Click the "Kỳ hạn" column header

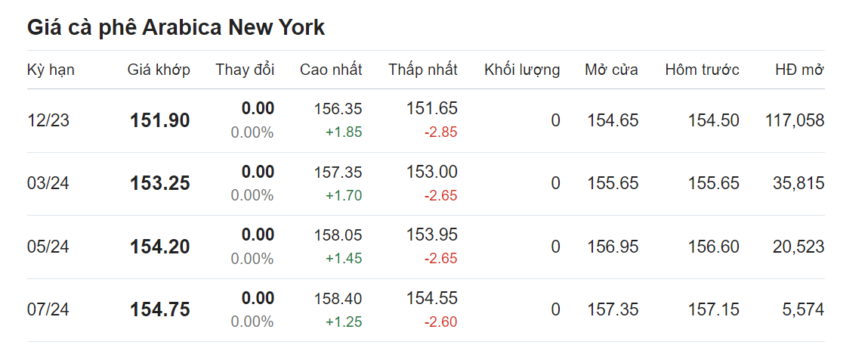(51, 70)
